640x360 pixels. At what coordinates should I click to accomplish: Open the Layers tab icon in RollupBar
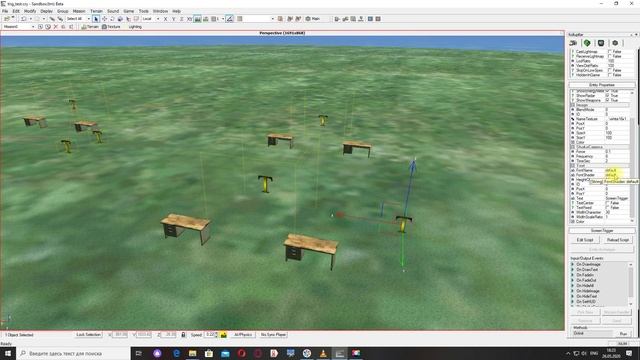[x=615, y=43]
